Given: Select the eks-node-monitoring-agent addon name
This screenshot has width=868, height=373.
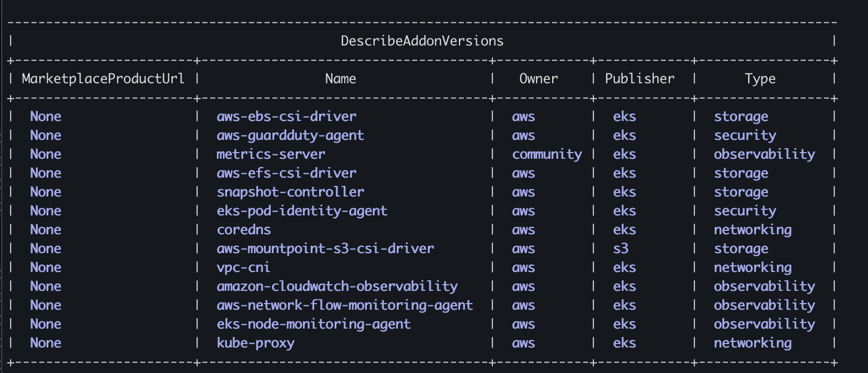Looking at the screenshot, I should [314, 324].
